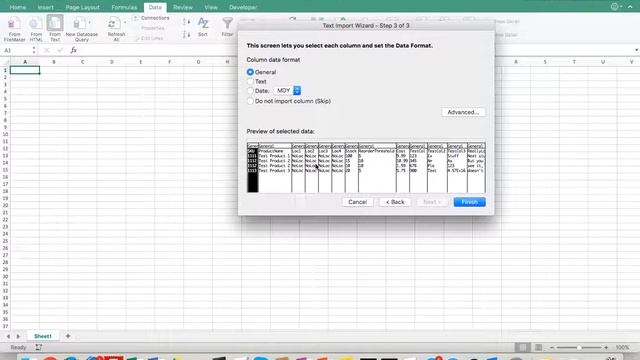640x360 pixels.
Task: Select the Stock column in preview
Action: 351,167
